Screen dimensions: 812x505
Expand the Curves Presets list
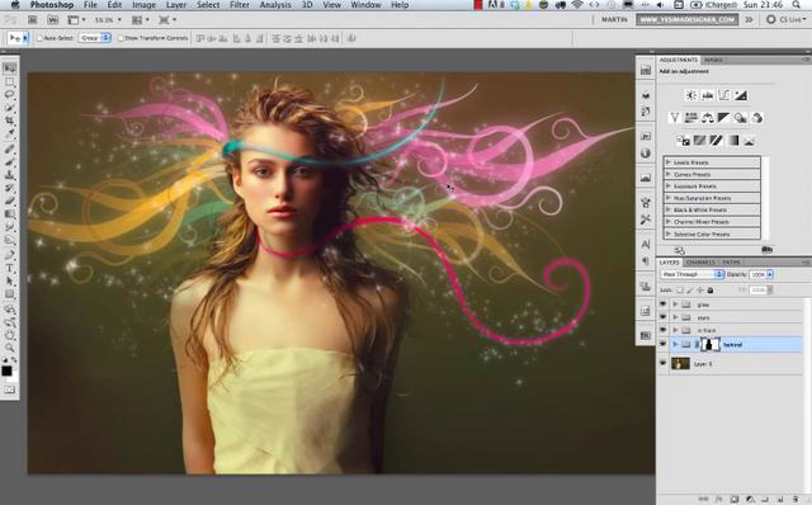coord(668,174)
